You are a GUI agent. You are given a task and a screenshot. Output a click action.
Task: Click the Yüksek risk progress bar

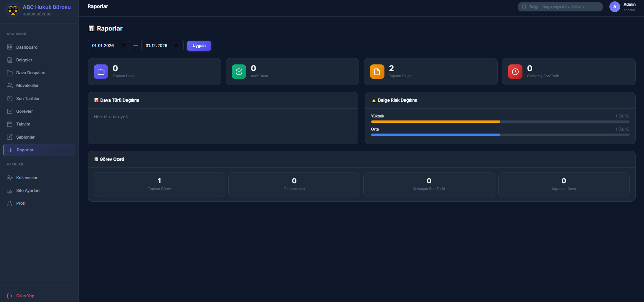500,122
